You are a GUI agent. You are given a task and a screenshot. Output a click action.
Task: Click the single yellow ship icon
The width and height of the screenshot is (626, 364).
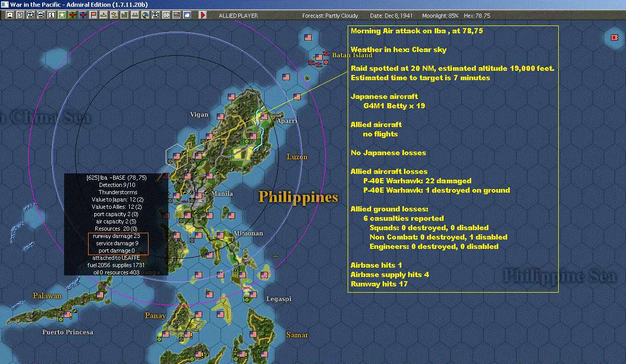pyautogui.click(x=104, y=15)
